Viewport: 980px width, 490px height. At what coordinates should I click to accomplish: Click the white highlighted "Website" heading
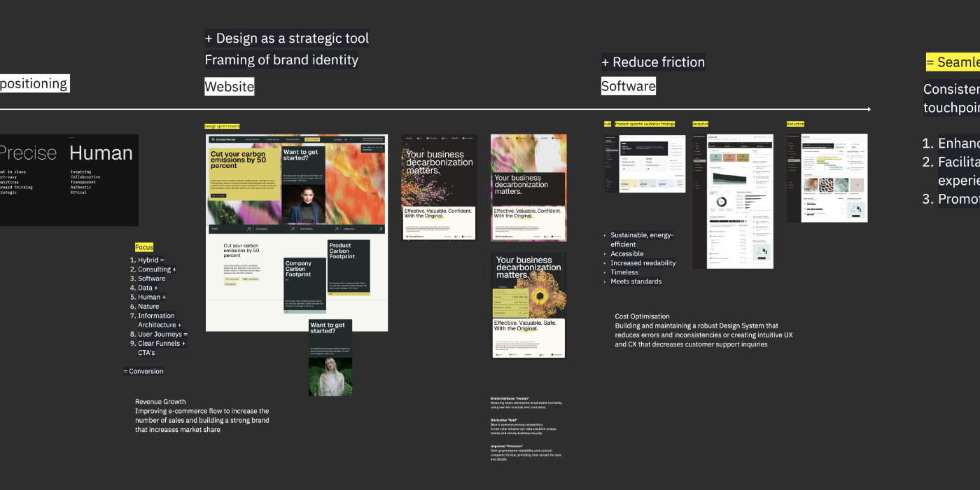coord(229,87)
